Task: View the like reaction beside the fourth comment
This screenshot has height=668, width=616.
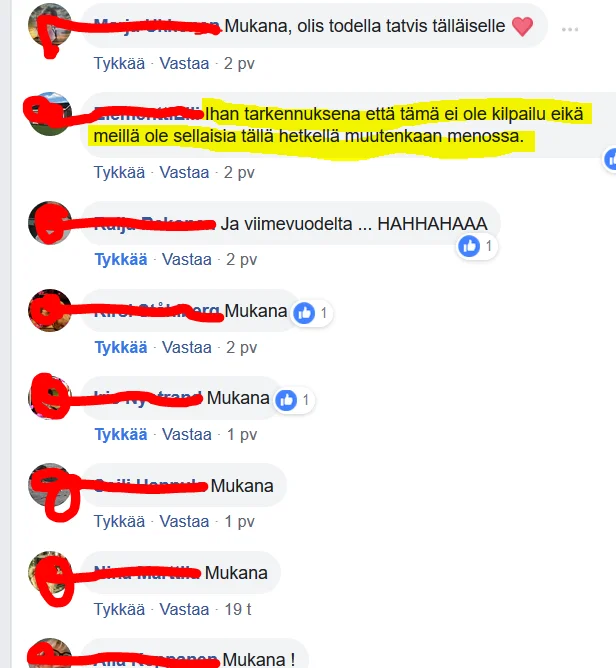Action: [x=311, y=313]
